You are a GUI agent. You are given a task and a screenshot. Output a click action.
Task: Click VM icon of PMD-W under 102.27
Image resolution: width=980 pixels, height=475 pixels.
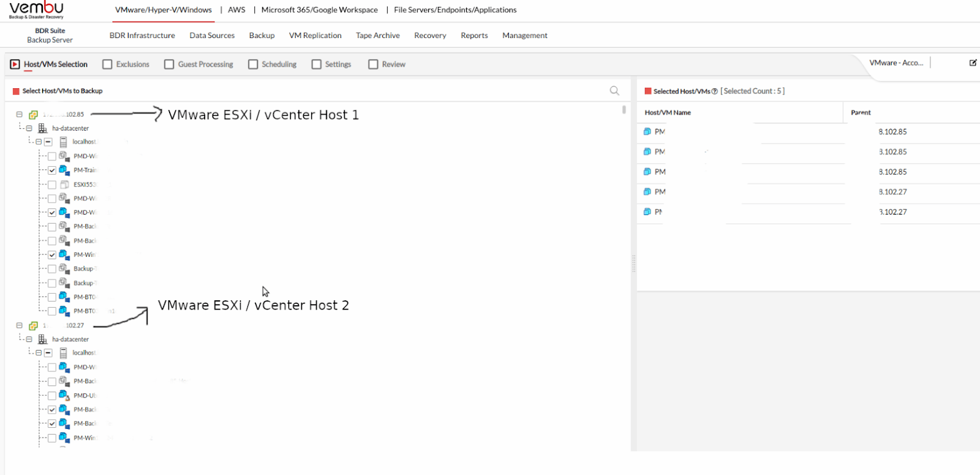point(64,367)
